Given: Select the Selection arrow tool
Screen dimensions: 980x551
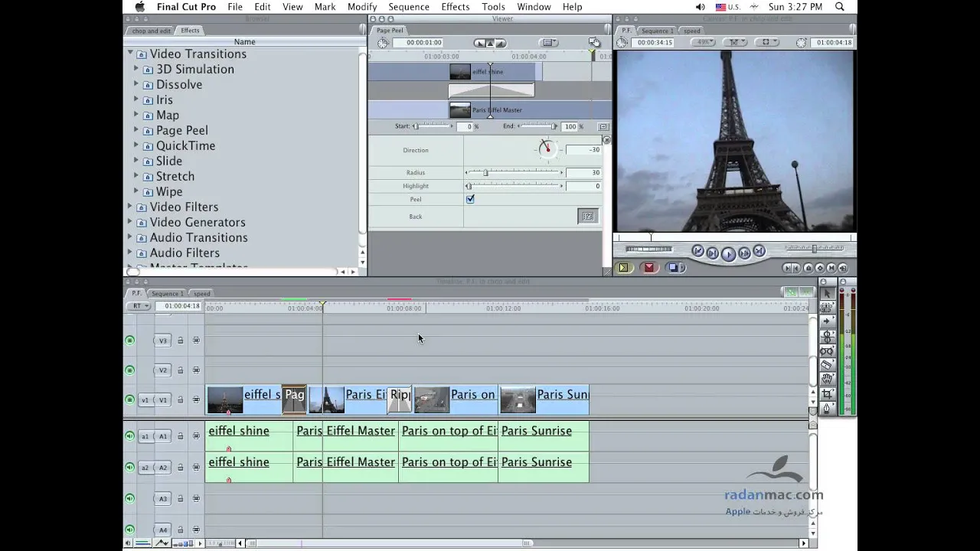Looking at the screenshot, I should tap(827, 293).
